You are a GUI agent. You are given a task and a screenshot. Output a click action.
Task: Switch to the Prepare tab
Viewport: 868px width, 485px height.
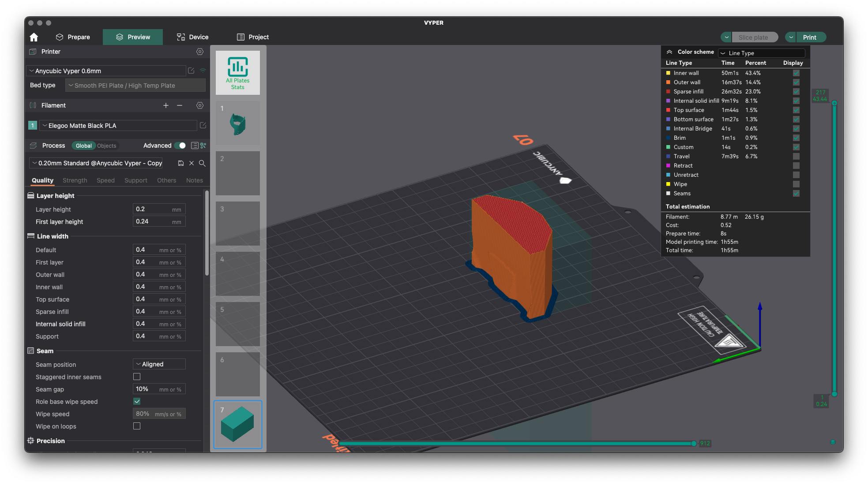point(73,37)
